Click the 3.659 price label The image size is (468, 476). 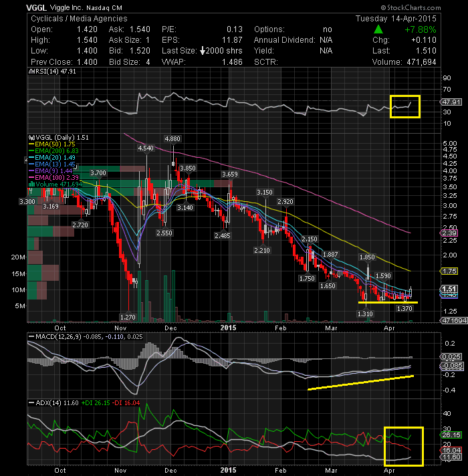tap(230, 174)
